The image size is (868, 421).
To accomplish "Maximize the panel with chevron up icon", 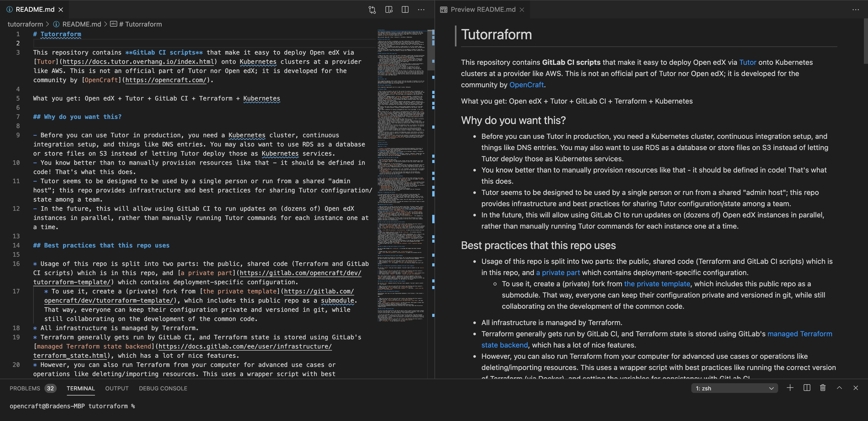I will (839, 388).
